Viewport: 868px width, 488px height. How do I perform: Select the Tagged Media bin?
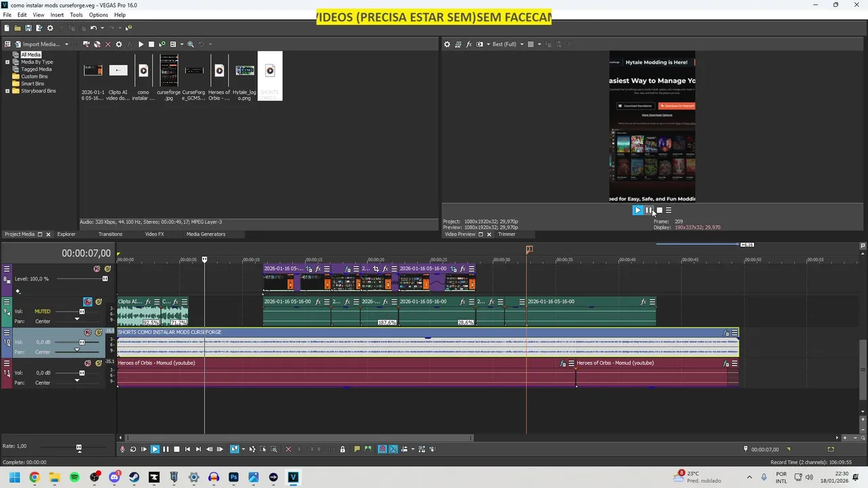36,69
